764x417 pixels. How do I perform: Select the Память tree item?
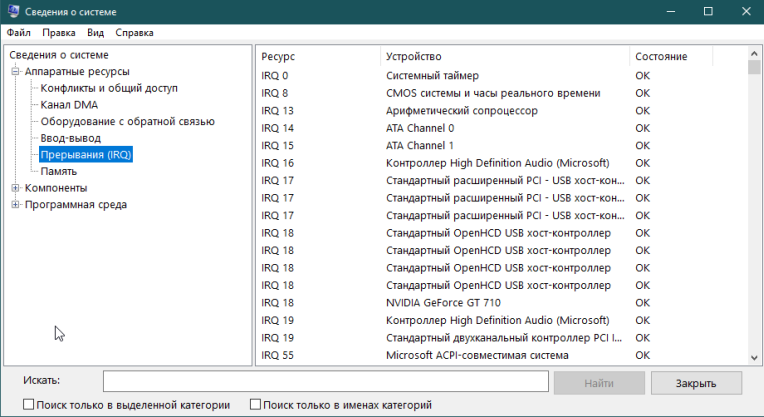(x=59, y=171)
